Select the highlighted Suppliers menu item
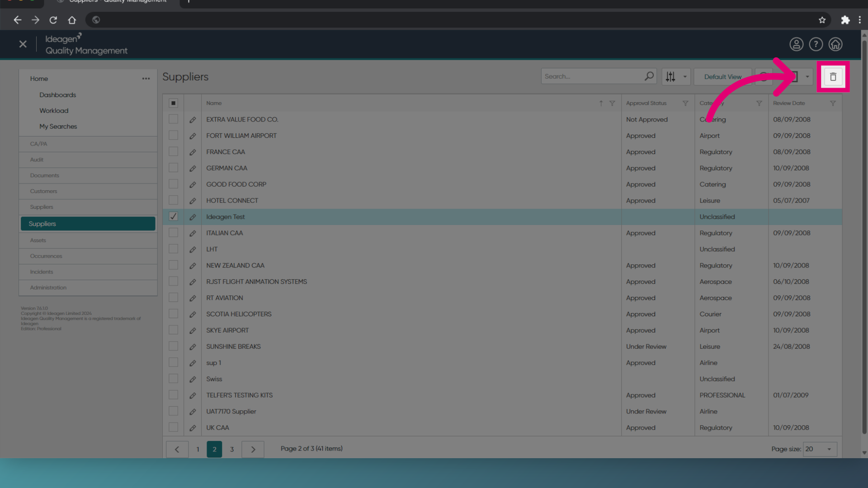Viewport: 868px width, 488px height. click(88, 224)
